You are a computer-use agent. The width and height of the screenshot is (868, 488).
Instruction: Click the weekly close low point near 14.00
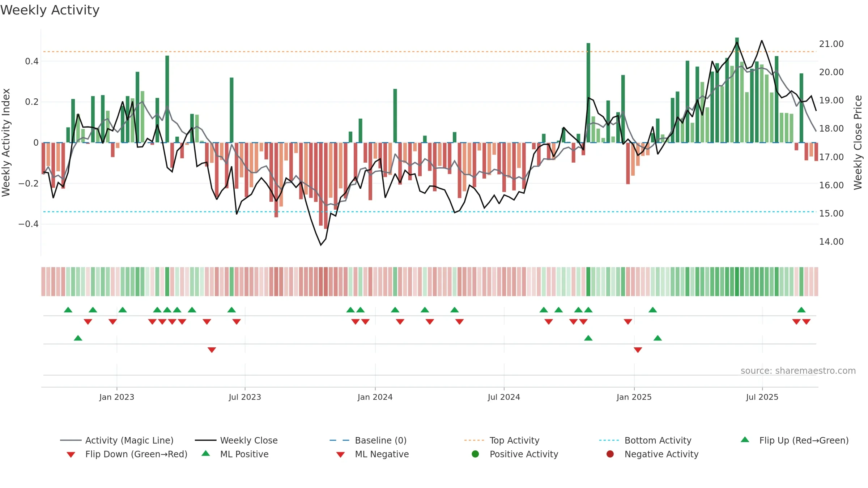321,245
